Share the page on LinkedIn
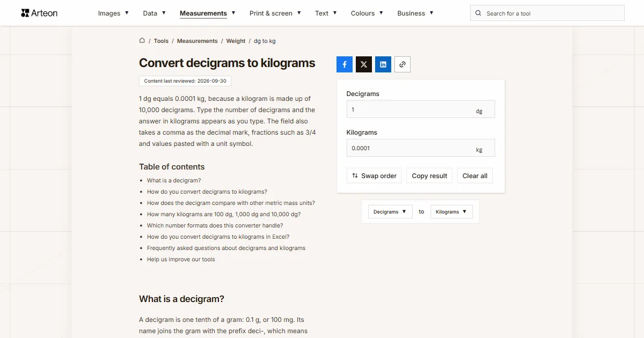 coord(383,64)
